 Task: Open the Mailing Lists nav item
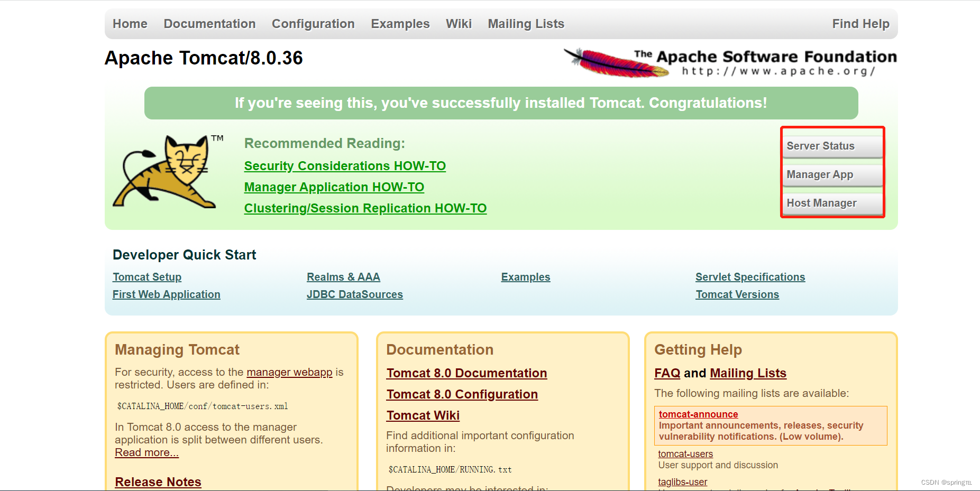(x=526, y=24)
